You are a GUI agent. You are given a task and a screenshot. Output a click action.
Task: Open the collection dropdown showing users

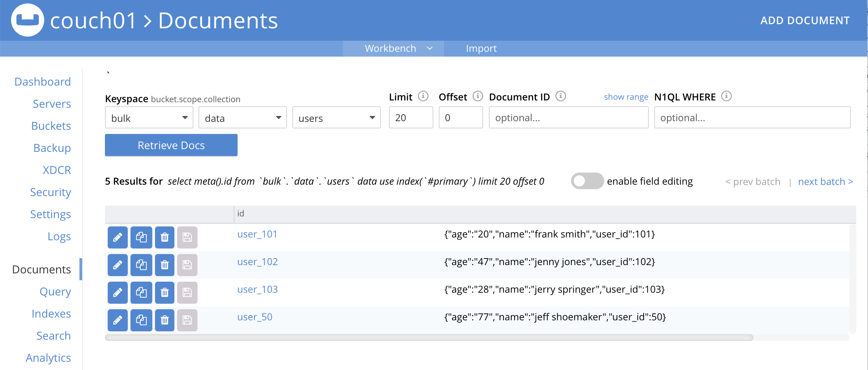[336, 118]
